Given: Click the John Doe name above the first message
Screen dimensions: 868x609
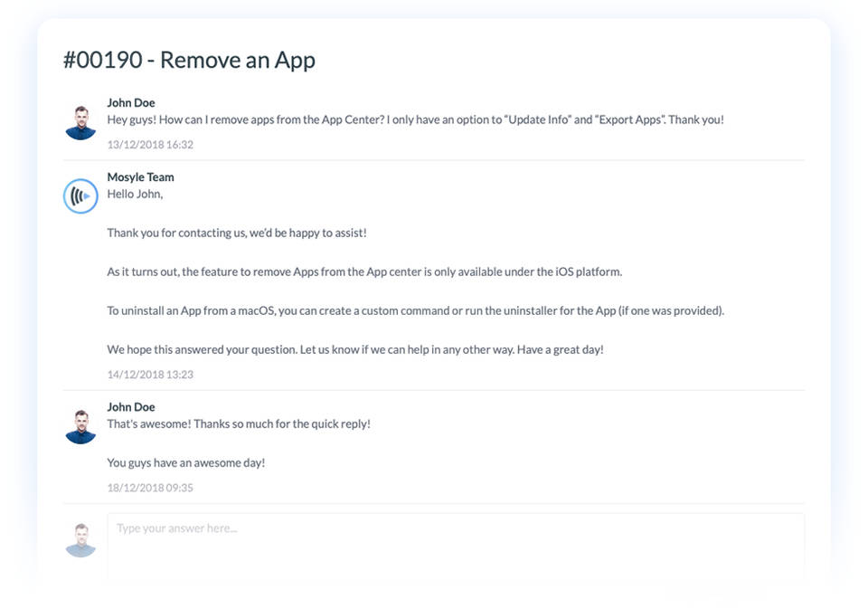Looking at the screenshot, I should point(131,103).
